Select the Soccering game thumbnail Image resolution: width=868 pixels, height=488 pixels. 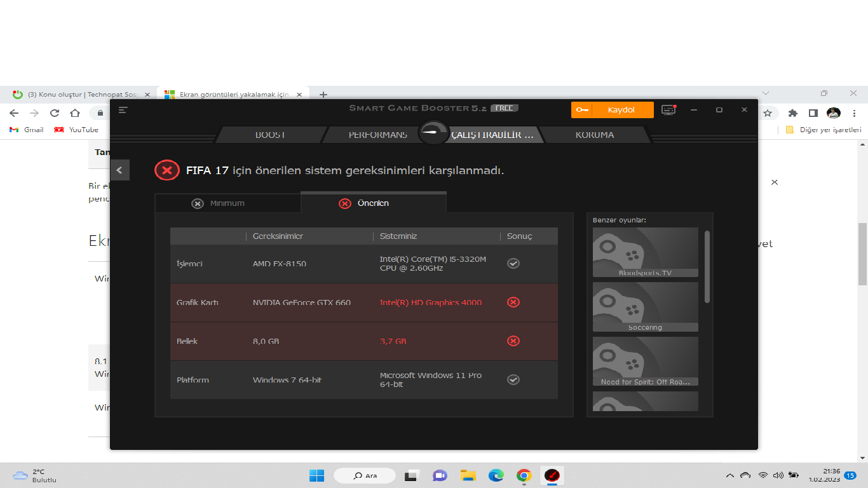click(x=645, y=307)
